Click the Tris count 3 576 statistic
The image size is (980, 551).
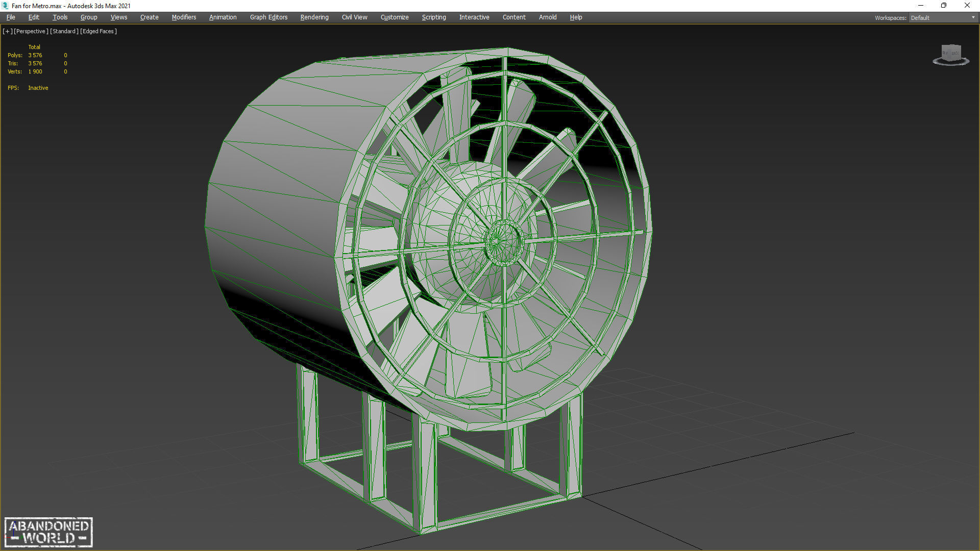point(35,63)
